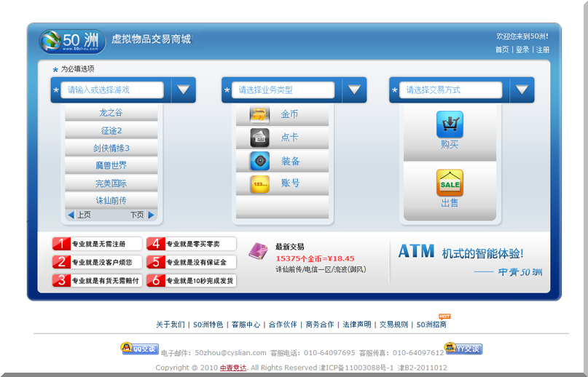Image resolution: width=588 pixels, height=377 pixels.
Task: Open 注册 in top navigation
Action: click(543, 49)
